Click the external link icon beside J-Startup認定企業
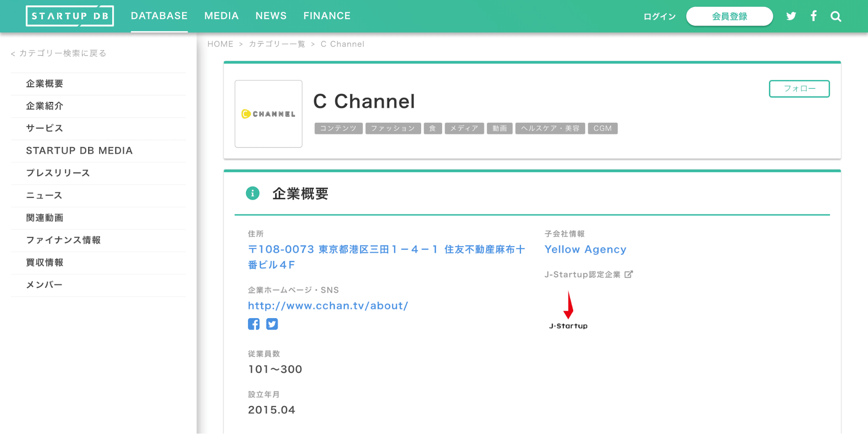 pos(629,274)
